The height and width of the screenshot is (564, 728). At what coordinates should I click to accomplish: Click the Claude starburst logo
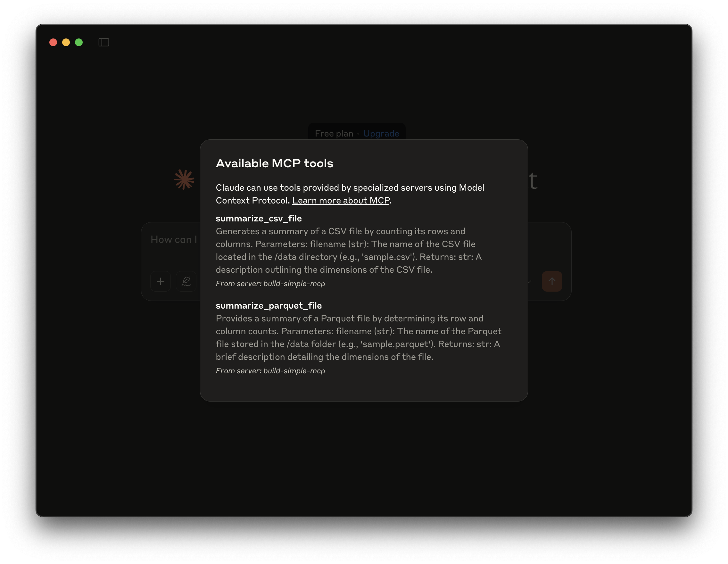[x=184, y=180]
